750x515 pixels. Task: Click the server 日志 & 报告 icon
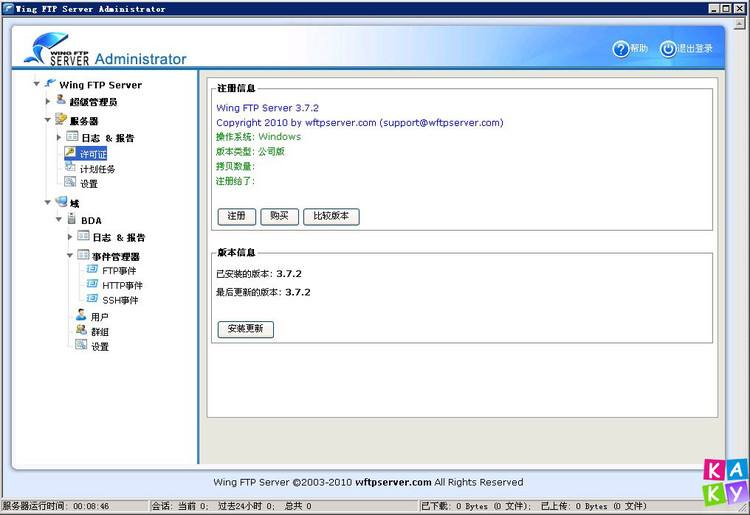pos(72,137)
